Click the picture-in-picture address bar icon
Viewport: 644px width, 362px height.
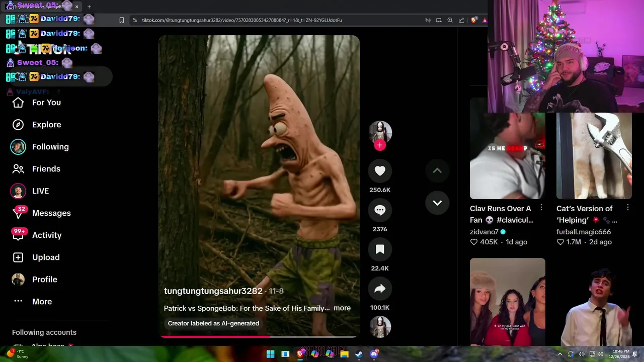[439, 20]
